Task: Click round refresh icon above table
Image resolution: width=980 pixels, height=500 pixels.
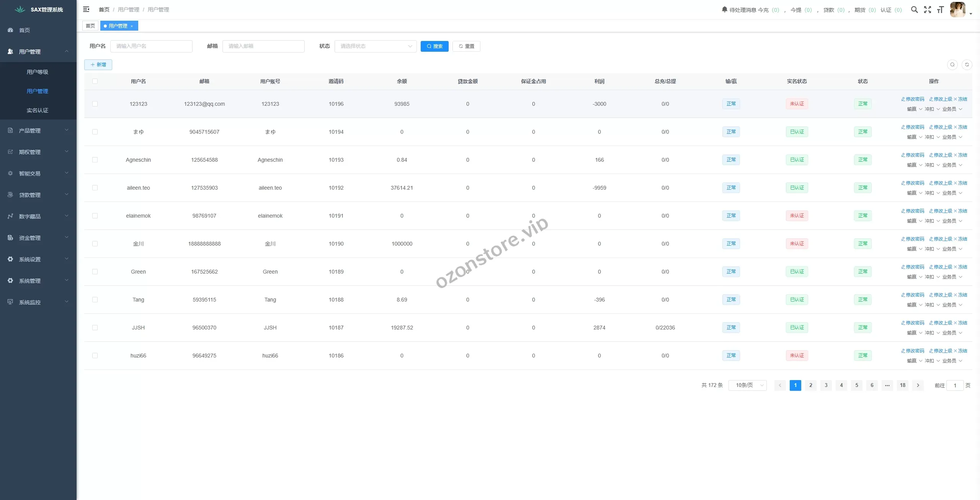Action: (x=967, y=65)
